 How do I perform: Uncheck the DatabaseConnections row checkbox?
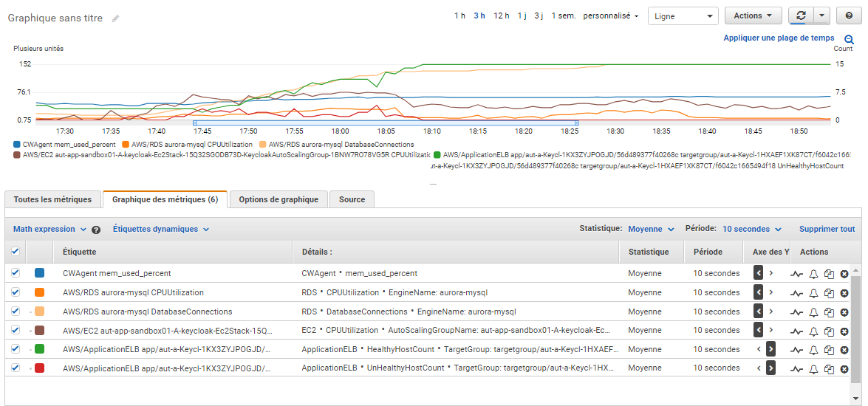(16, 312)
